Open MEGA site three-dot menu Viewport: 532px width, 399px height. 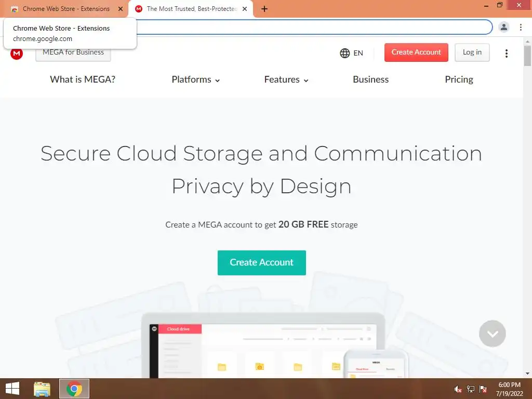[x=506, y=54]
